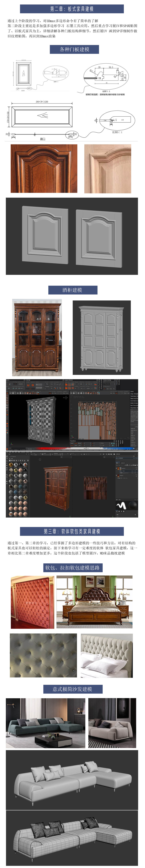Open the white tufted headboard bed photo

click(x=106, y=656)
